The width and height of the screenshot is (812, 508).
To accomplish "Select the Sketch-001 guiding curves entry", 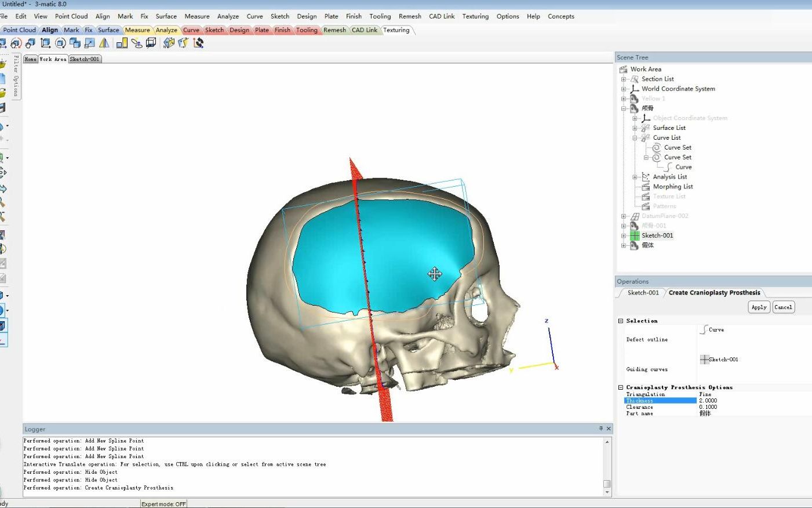I will point(719,360).
